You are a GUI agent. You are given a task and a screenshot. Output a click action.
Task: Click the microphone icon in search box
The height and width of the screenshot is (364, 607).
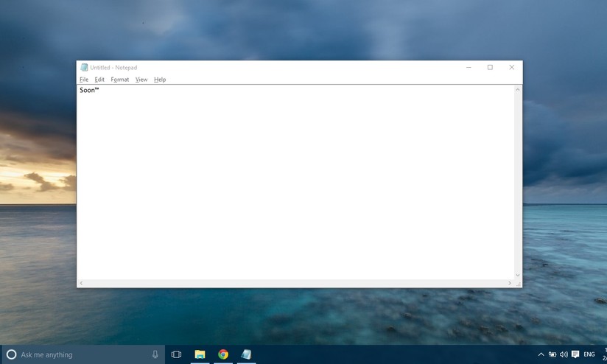[x=155, y=354]
